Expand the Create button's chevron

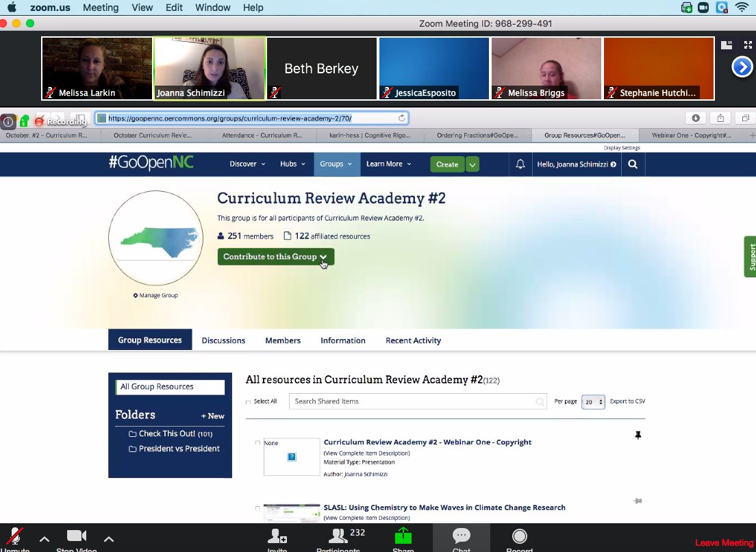coord(472,164)
